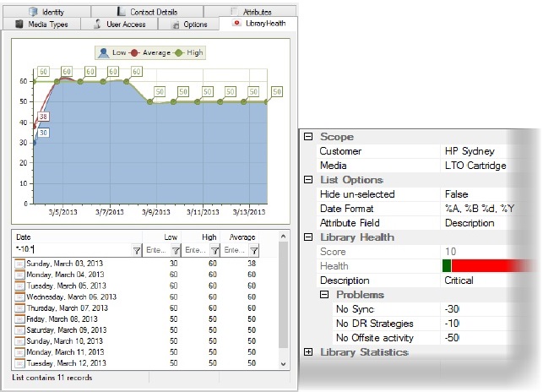The image size is (543, 392).
Task: Open the User Access tab
Action: [119, 24]
